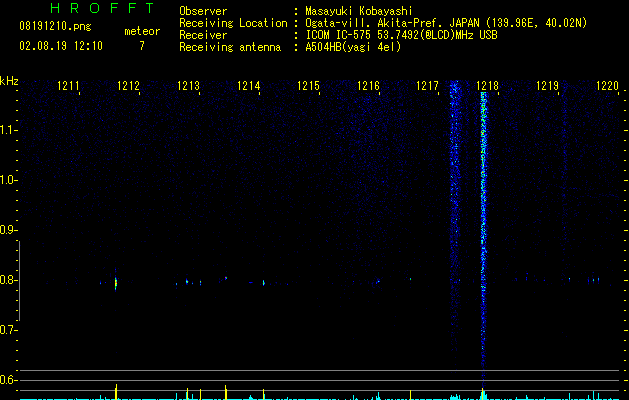This screenshot has width=629, height=400.
Task: Click the 0.9 kHz frequency label
Action: 7,230
